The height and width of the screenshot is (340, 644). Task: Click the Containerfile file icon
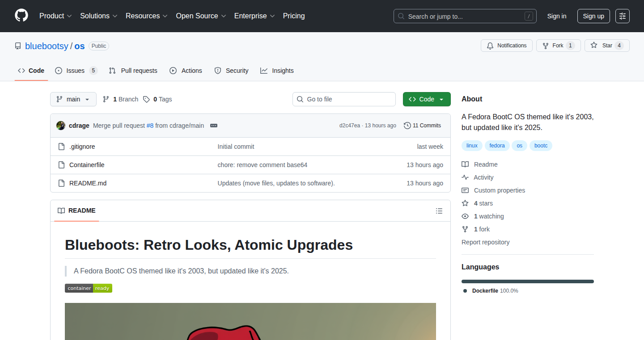pyautogui.click(x=62, y=165)
